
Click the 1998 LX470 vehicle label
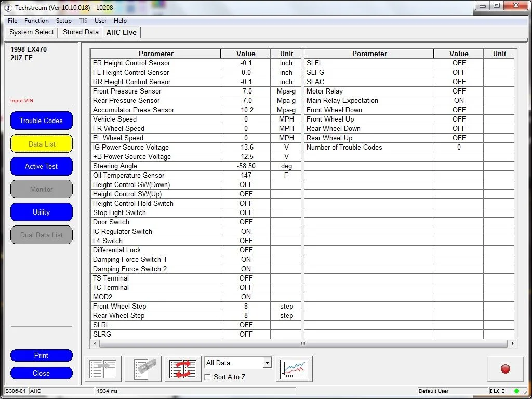[x=29, y=49]
